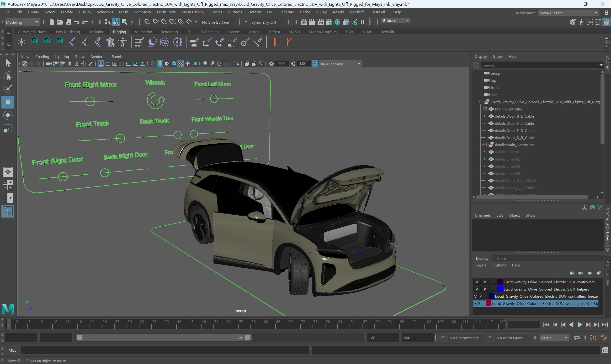This screenshot has height=364, width=611.
Task: Switch to the Poly Modeling shelf tab
Action: click(x=68, y=32)
